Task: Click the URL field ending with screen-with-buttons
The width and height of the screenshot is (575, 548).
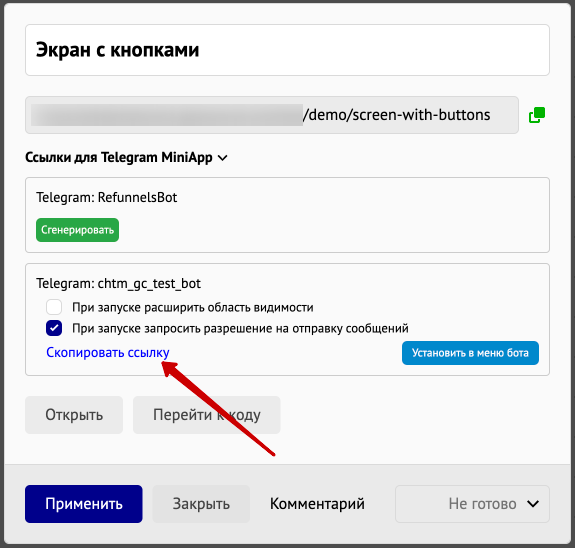Action: (272, 115)
